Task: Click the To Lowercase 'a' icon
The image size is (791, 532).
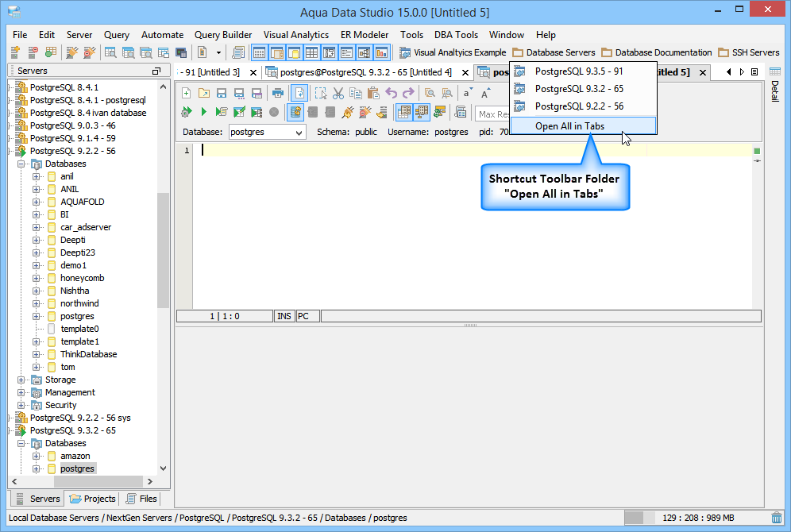Action: coord(468,93)
